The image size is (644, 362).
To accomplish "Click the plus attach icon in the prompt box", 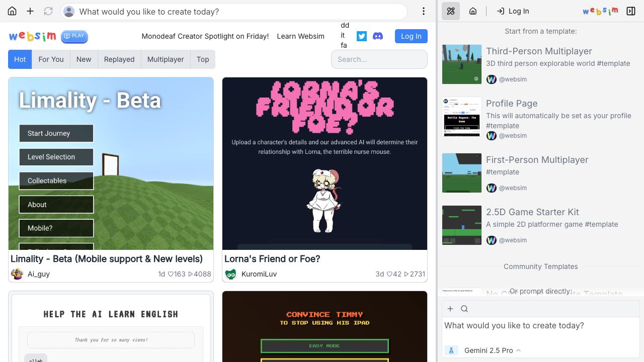I will tap(450, 309).
